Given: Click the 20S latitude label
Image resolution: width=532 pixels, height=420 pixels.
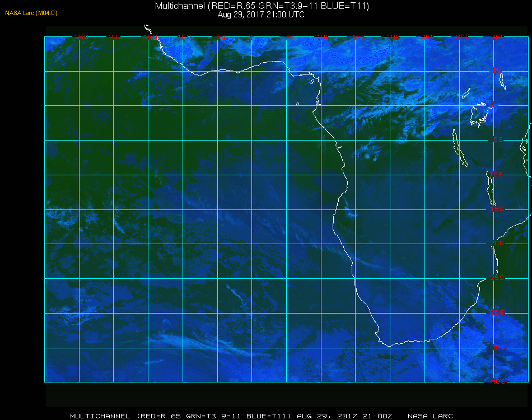Looking at the screenshot, I should coord(497,243).
